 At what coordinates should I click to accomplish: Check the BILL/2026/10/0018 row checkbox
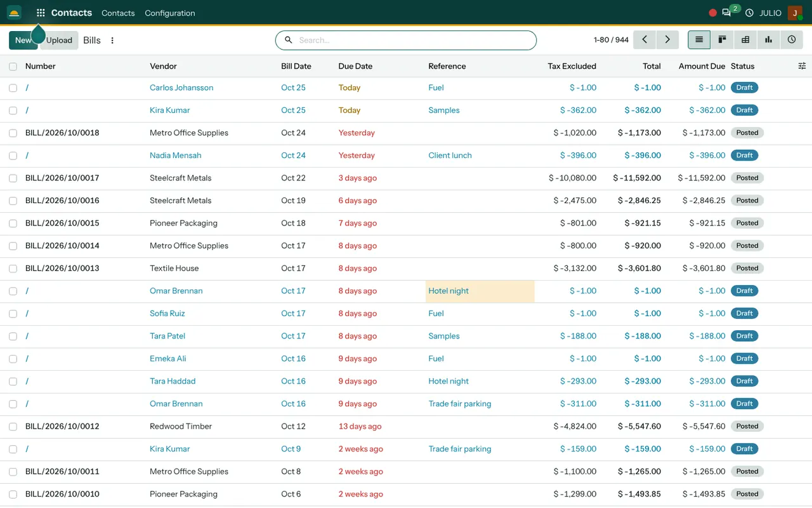[x=13, y=133]
